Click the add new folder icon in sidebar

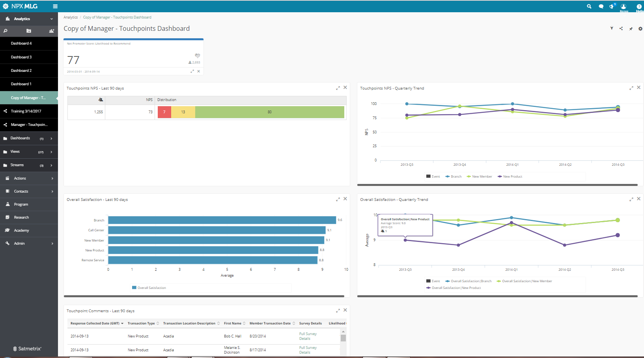29,31
